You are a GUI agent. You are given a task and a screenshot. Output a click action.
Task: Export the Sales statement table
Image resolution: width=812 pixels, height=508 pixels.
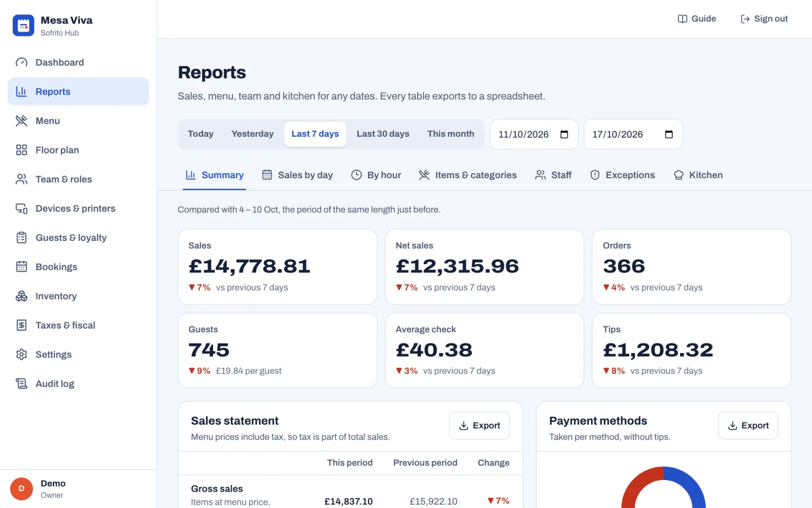(x=480, y=426)
